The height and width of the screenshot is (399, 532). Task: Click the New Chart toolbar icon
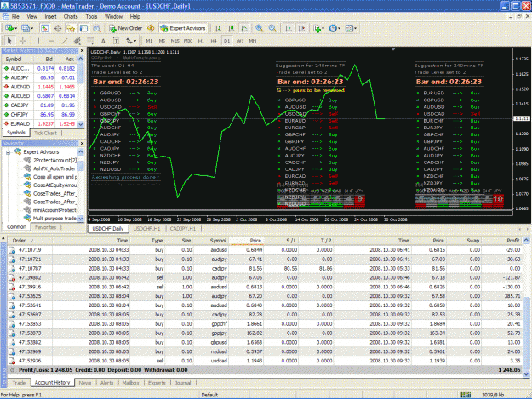pos(9,28)
